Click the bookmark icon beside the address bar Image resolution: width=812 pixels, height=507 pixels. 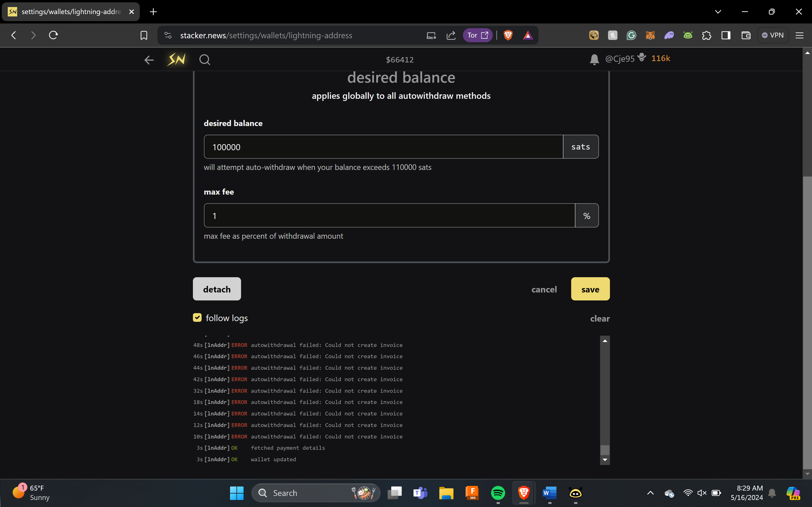[x=144, y=35]
